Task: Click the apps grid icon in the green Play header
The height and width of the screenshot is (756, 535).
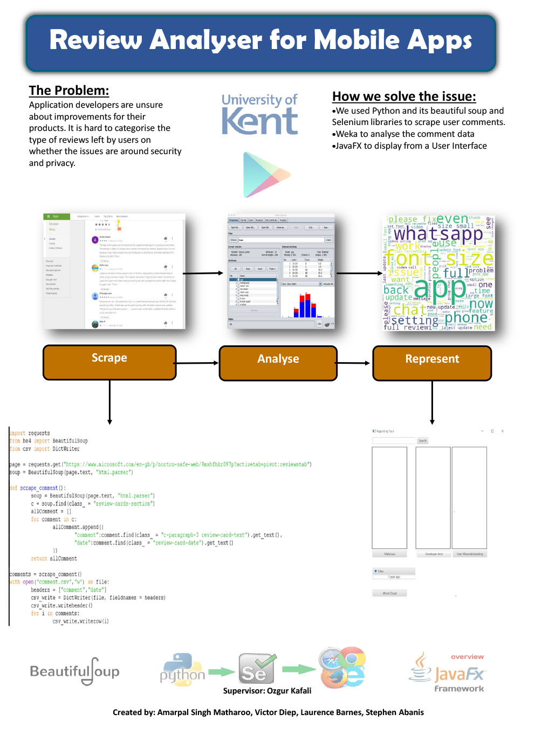Action: tap(49, 217)
